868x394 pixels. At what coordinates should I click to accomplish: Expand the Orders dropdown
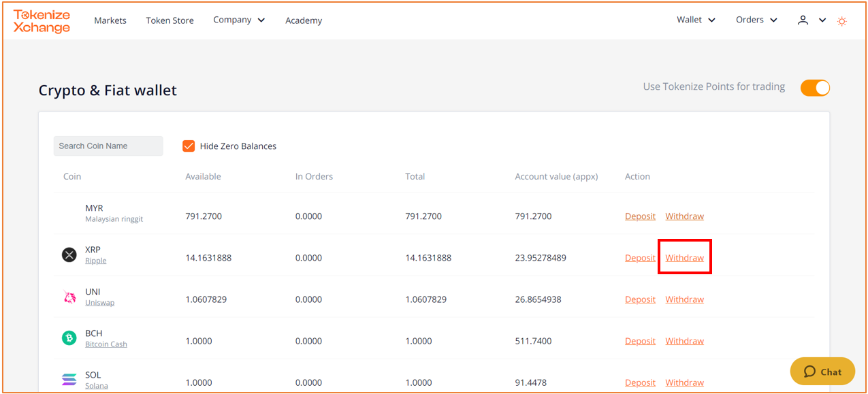point(756,20)
